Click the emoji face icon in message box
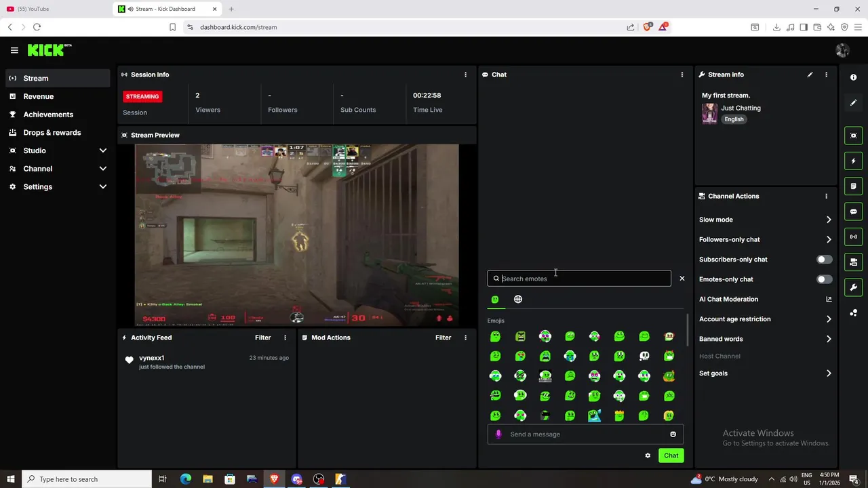The height and width of the screenshot is (488, 868). 673,434
